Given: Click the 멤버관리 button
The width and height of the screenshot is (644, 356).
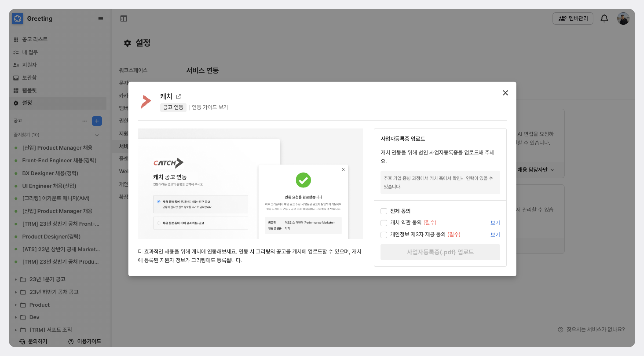Looking at the screenshot, I should 573,18.
